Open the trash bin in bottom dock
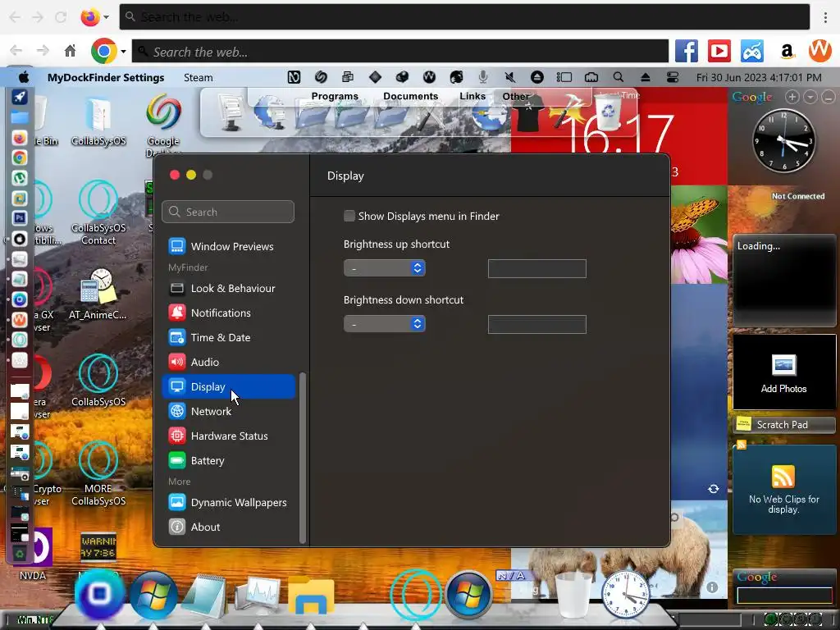The image size is (840, 630). pyautogui.click(x=573, y=595)
